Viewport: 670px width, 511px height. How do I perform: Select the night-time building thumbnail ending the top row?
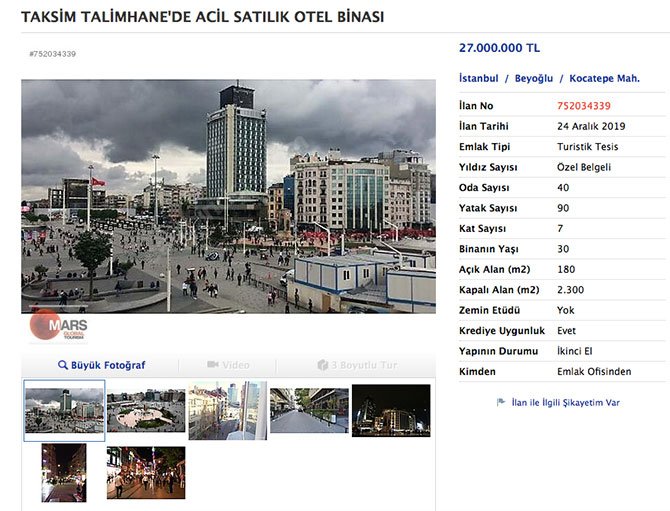391,410
